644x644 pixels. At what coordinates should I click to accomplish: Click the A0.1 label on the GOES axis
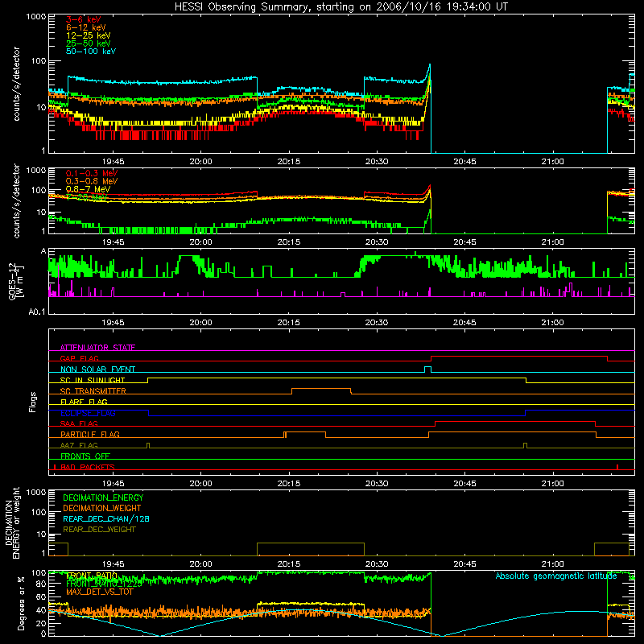37,312
